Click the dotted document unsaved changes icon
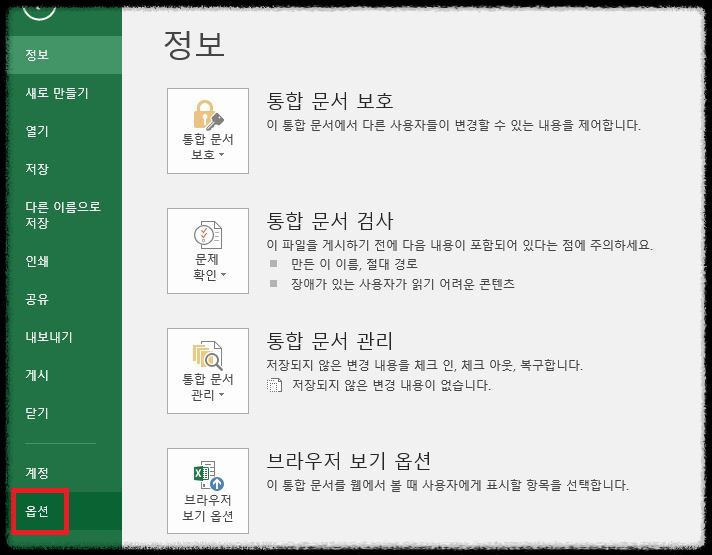 click(x=274, y=385)
